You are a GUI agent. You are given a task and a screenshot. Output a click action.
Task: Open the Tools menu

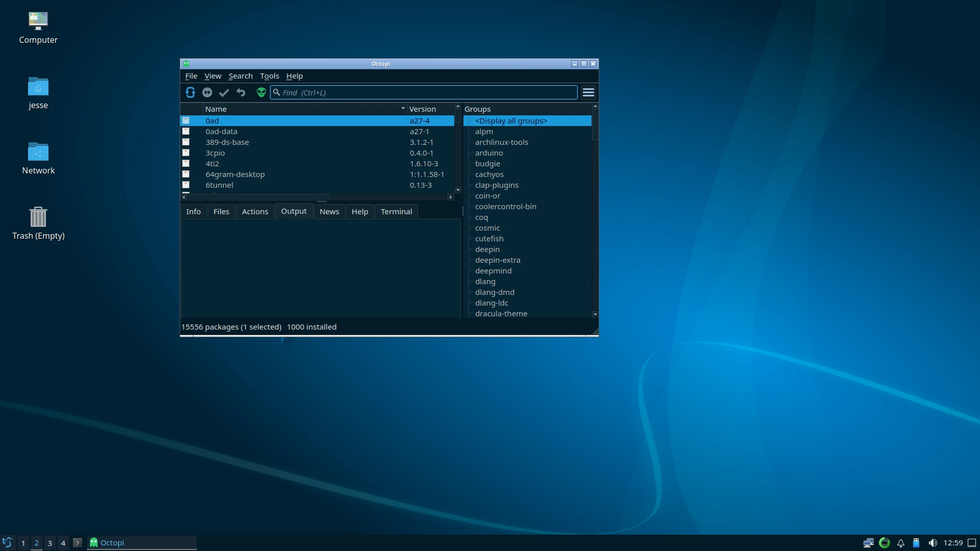click(269, 76)
